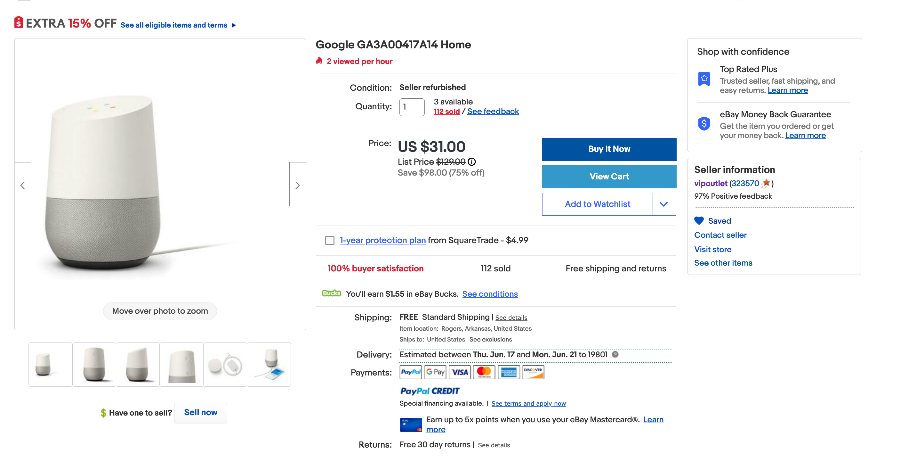
Task: Click the delivery estimate info icon
Action: click(x=614, y=354)
